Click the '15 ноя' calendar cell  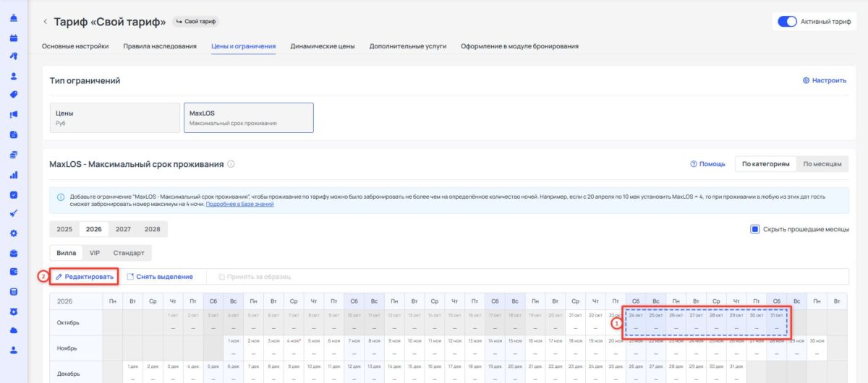click(x=515, y=347)
